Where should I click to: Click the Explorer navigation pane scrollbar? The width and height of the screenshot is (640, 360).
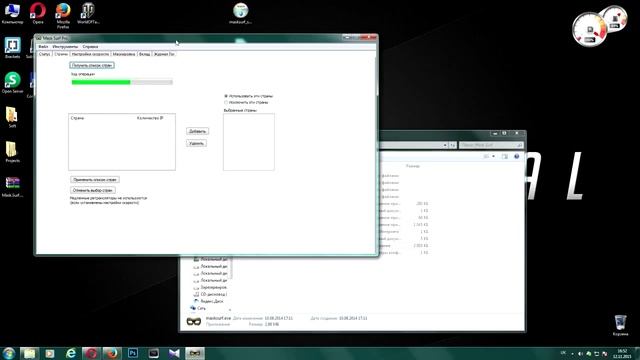click(x=231, y=267)
